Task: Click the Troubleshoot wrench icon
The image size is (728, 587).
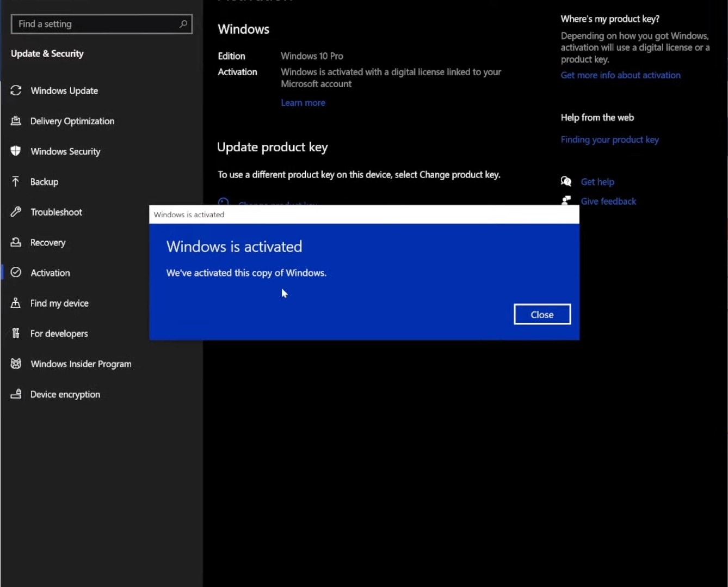Action: click(16, 212)
